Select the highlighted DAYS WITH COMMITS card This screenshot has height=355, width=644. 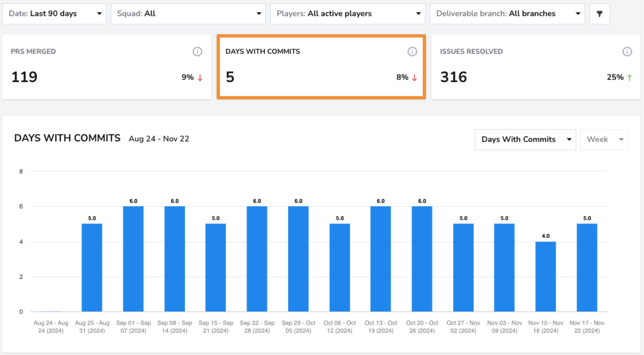(321, 67)
